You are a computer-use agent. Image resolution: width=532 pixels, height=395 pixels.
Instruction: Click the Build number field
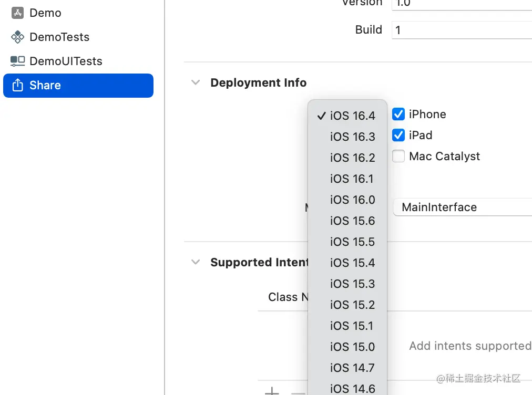(462, 30)
